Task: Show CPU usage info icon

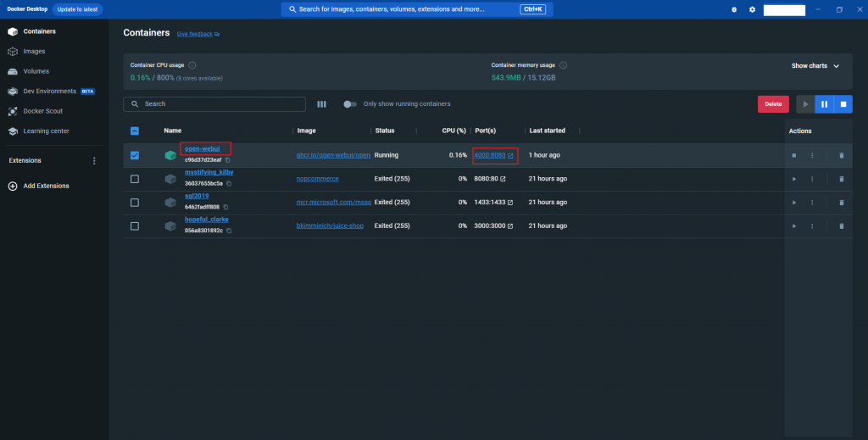Action: (x=192, y=65)
